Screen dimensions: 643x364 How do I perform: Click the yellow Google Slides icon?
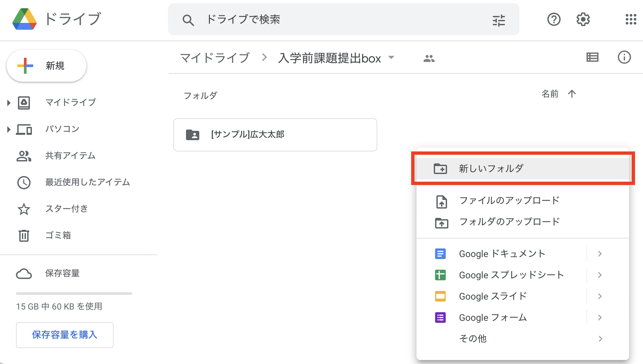[x=440, y=296]
